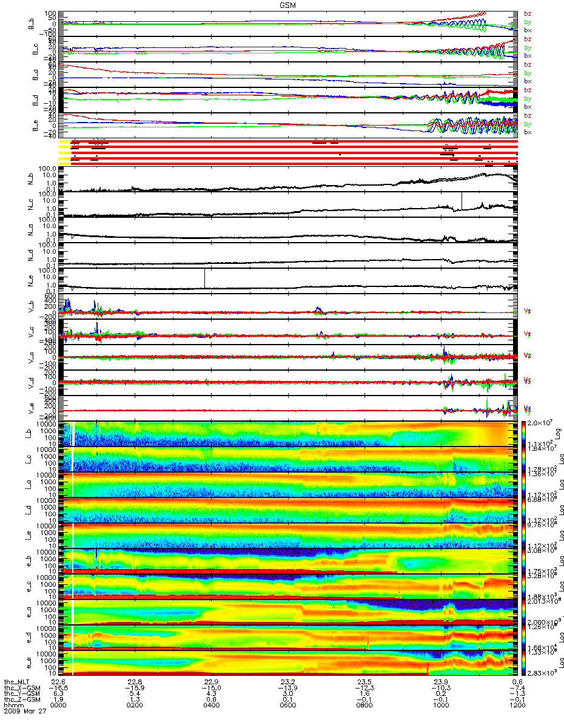The image size is (564, 728).
Task: Click the GSM title at the top
Action: (x=289, y=4)
